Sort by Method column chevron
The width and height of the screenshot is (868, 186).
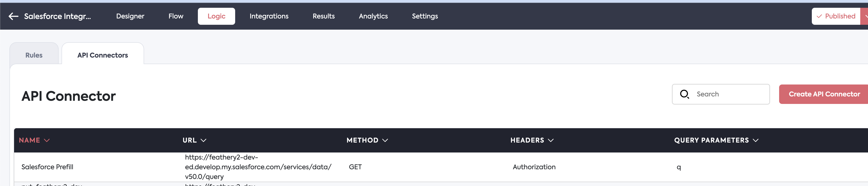[385, 140]
